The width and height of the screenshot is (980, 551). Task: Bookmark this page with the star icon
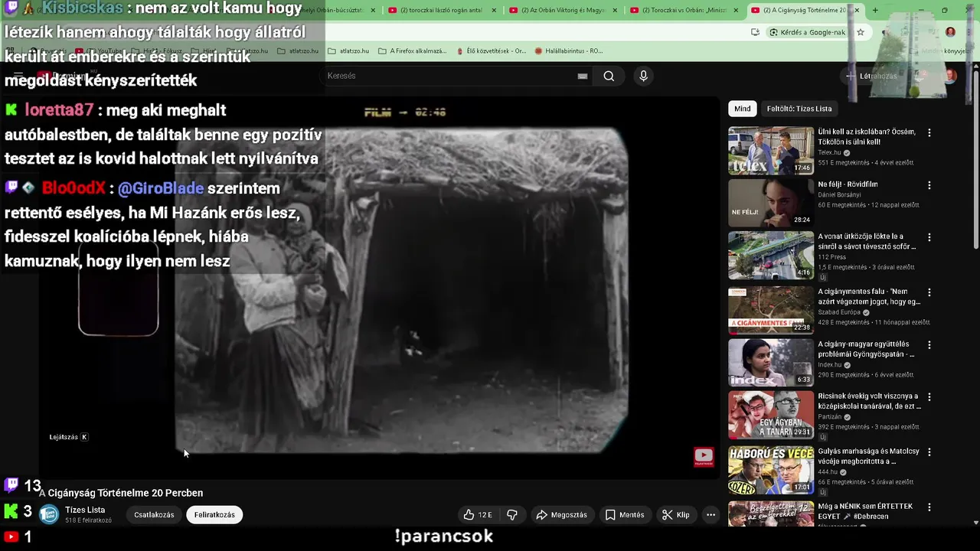tap(861, 32)
